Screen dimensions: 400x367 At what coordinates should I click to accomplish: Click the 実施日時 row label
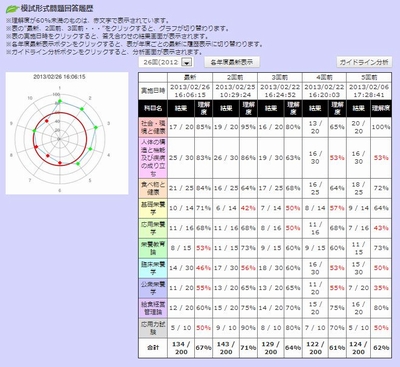(x=153, y=91)
